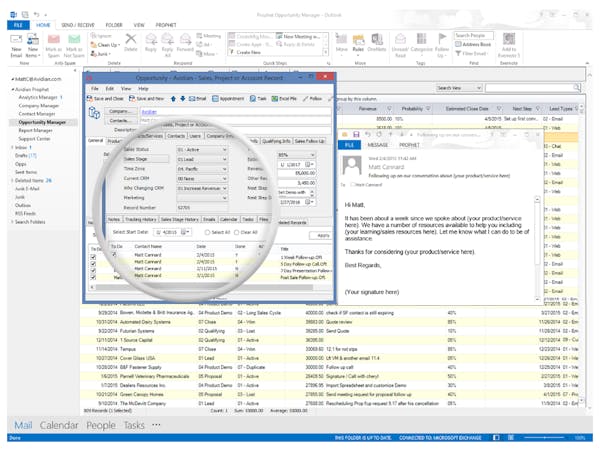Click the Follow Up flag icon
600x450 pixels.
(442, 46)
